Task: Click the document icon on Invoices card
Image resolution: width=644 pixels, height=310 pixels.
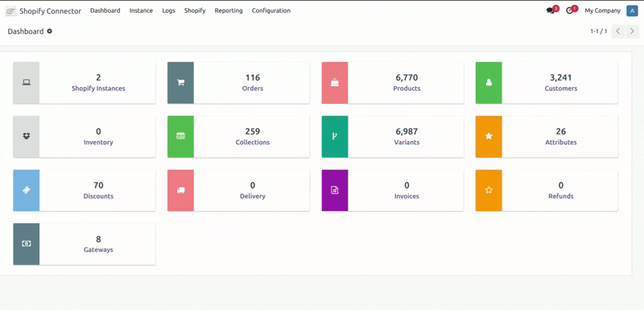Action: point(335,190)
